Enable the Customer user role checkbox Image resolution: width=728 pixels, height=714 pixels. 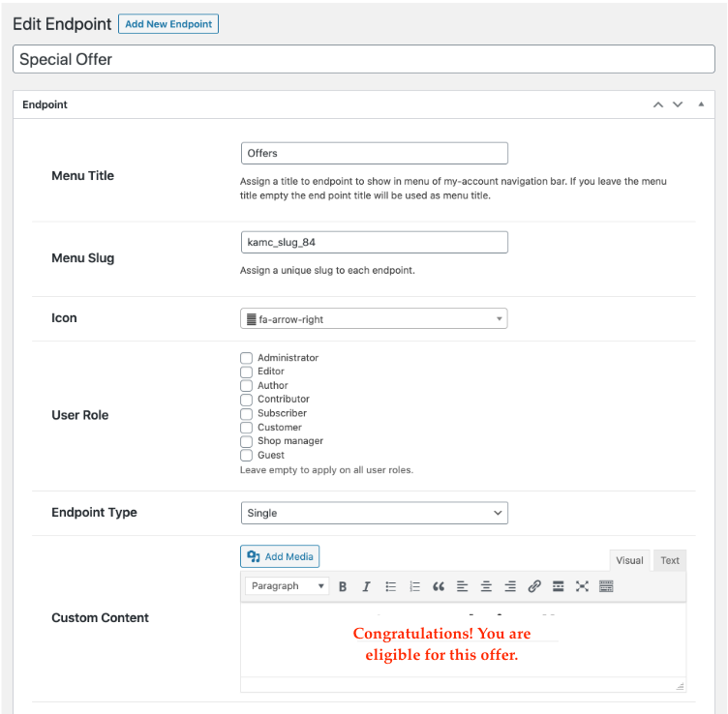(246, 428)
